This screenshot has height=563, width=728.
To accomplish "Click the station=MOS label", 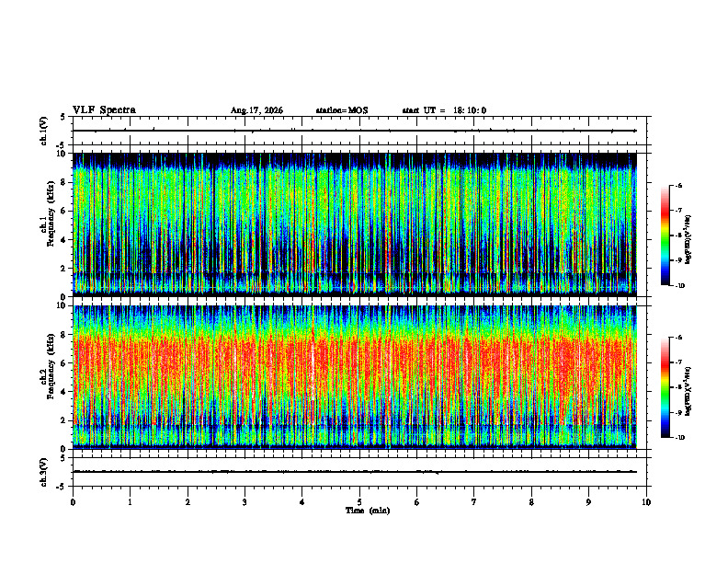I will (x=342, y=110).
